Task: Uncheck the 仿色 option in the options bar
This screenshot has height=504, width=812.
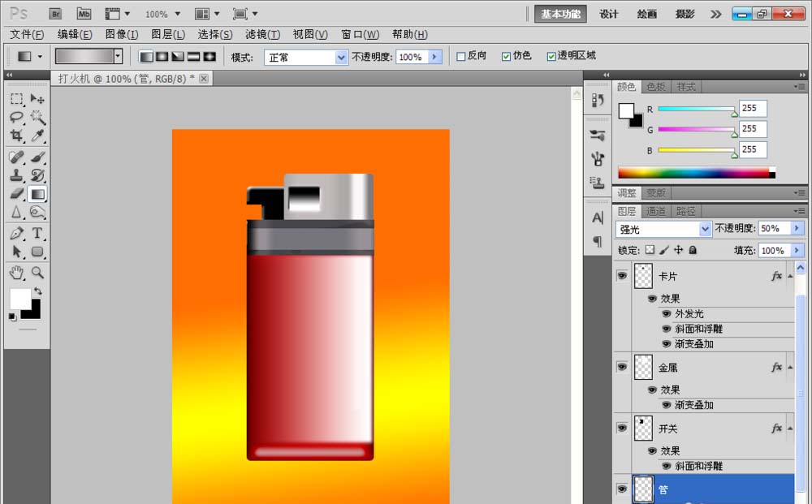Action: 505,55
